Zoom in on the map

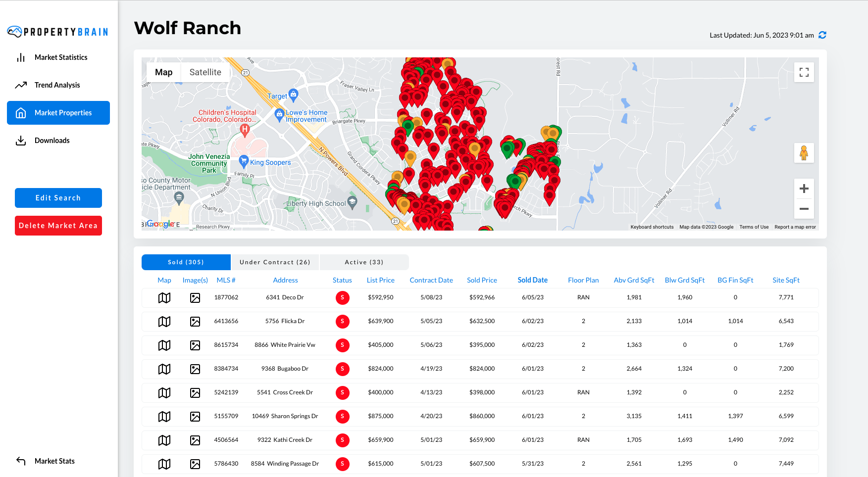point(804,189)
